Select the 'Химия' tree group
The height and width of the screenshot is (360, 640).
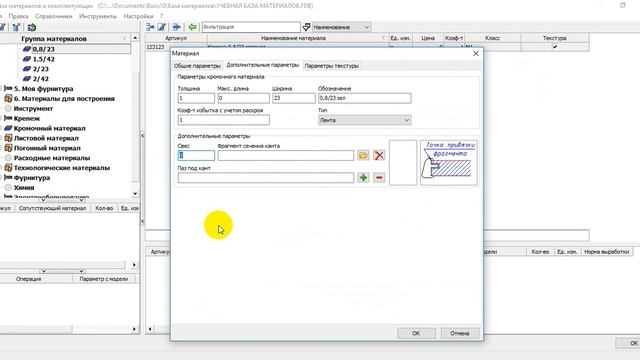click(24, 187)
